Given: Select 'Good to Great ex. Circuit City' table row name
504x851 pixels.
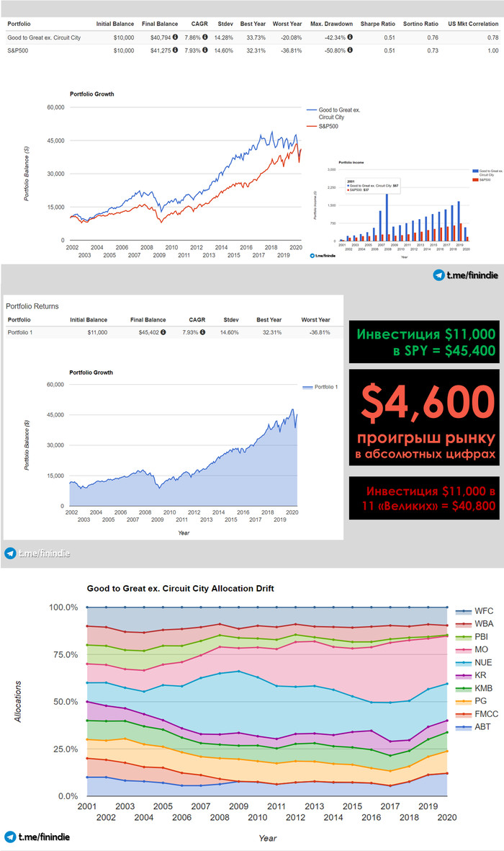Looking at the screenshot, I should (44, 37).
